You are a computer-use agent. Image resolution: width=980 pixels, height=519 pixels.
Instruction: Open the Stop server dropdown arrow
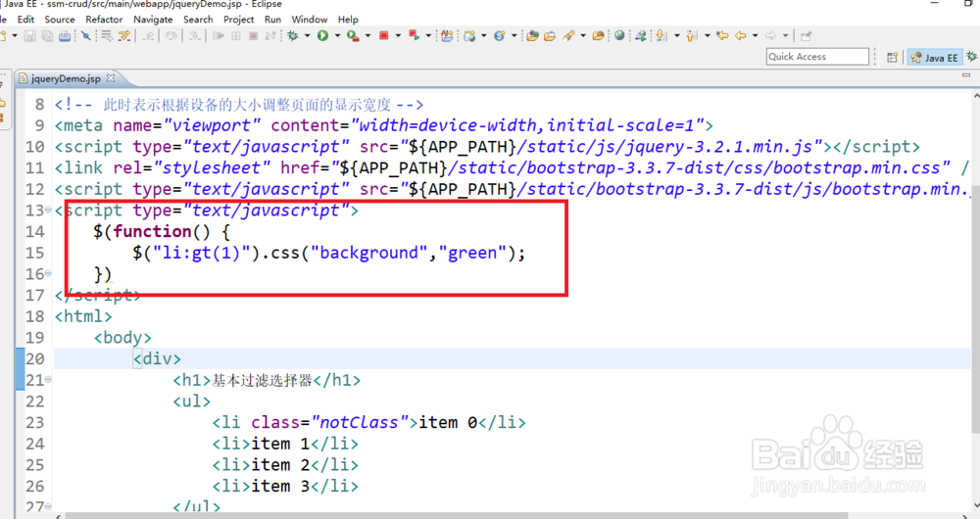click(398, 36)
